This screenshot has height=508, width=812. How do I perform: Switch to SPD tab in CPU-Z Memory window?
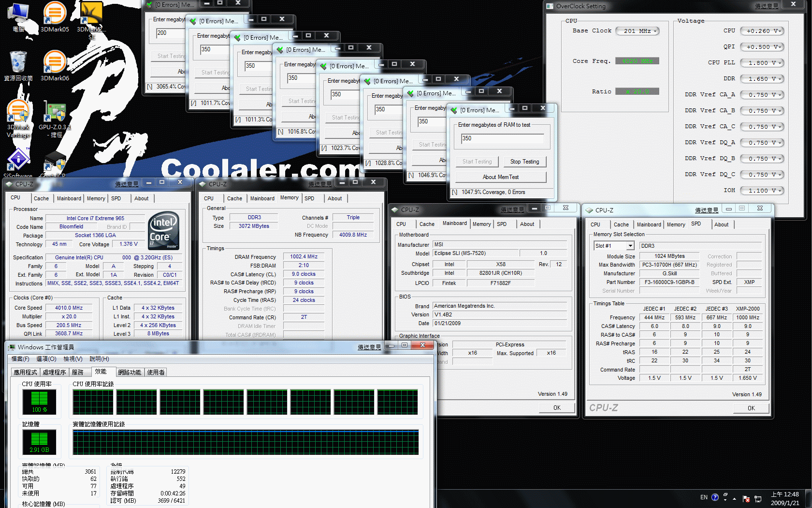tap(309, 199)
